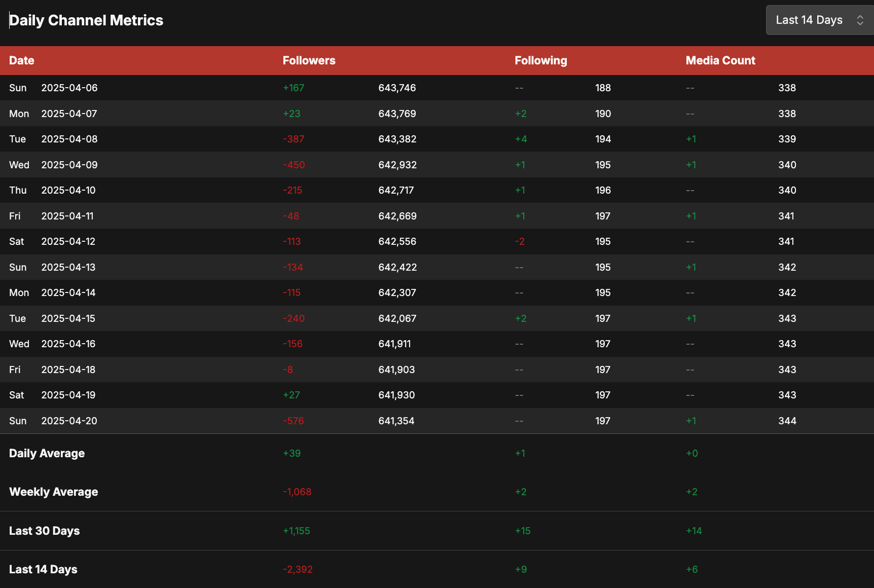This screenshot has width=874, height=588.
Task: Click the Media Count column header
Action: (x=720, y=60)
